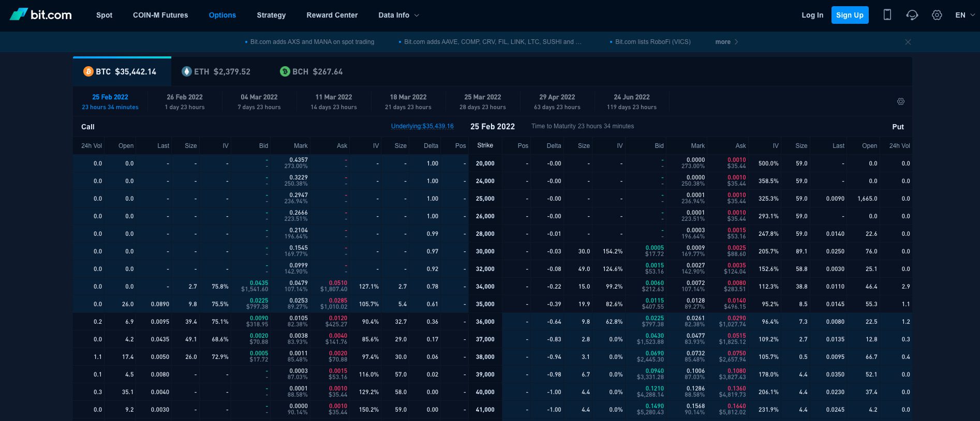Open the Options menu item
Screen dimensions: 980x421
(222, 15)
